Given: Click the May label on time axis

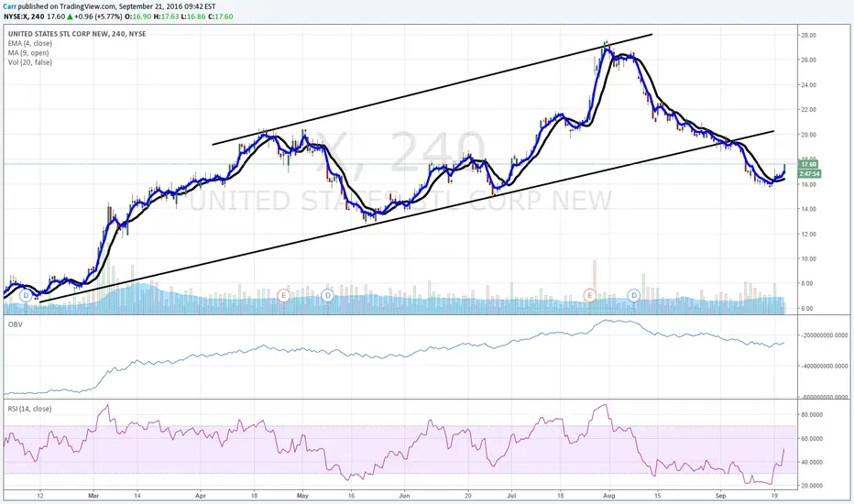Looking at the screenshot, I should [x=302, y=496].
